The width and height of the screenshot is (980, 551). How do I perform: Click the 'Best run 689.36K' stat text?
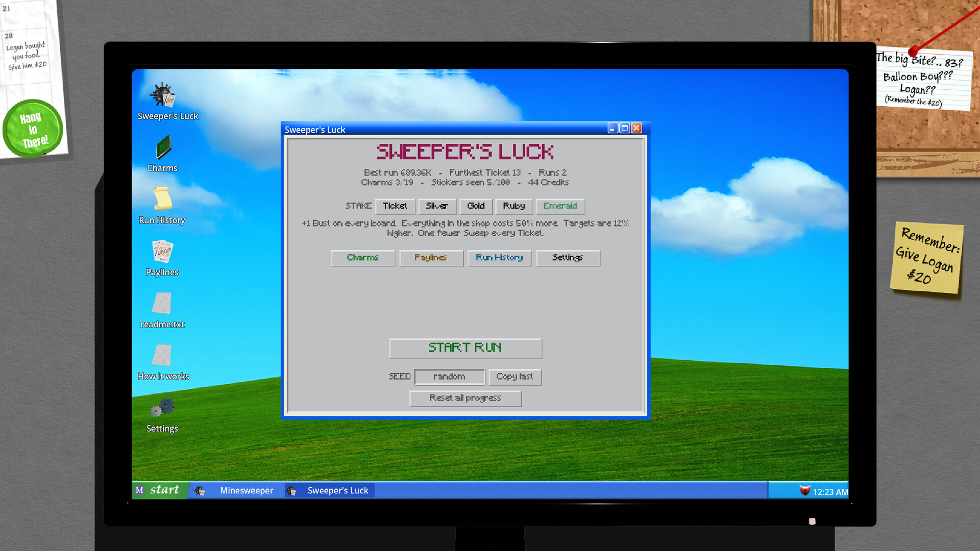click(398, 173)
